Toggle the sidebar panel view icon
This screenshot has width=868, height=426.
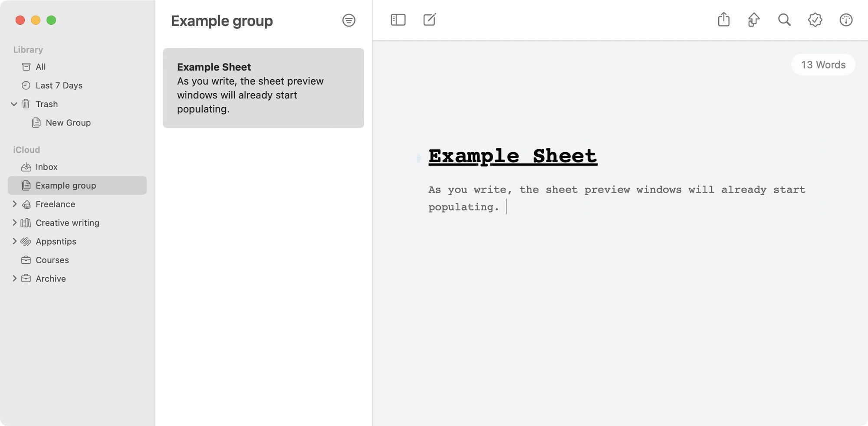[x=398, y=20]
